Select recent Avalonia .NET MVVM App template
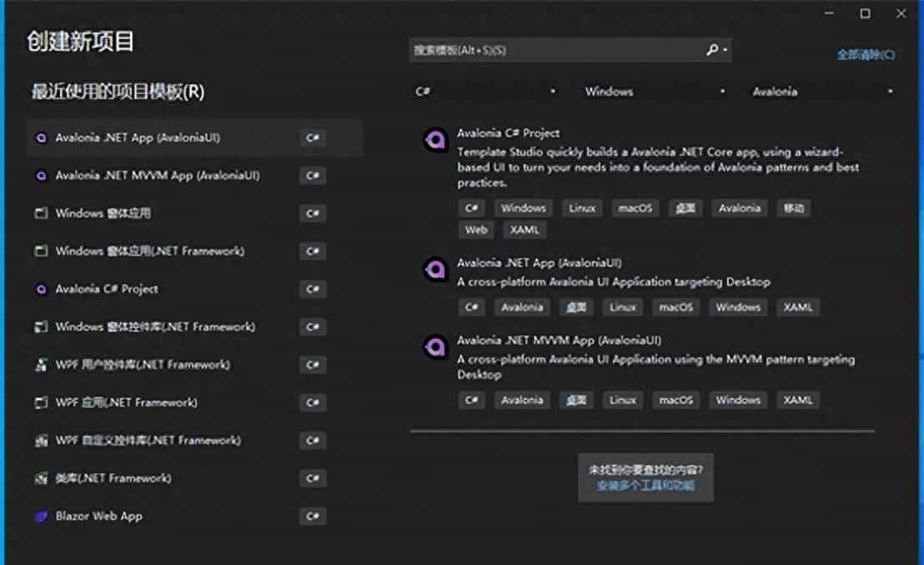This screenshot has width=924, height=565. tap(158, 176)
